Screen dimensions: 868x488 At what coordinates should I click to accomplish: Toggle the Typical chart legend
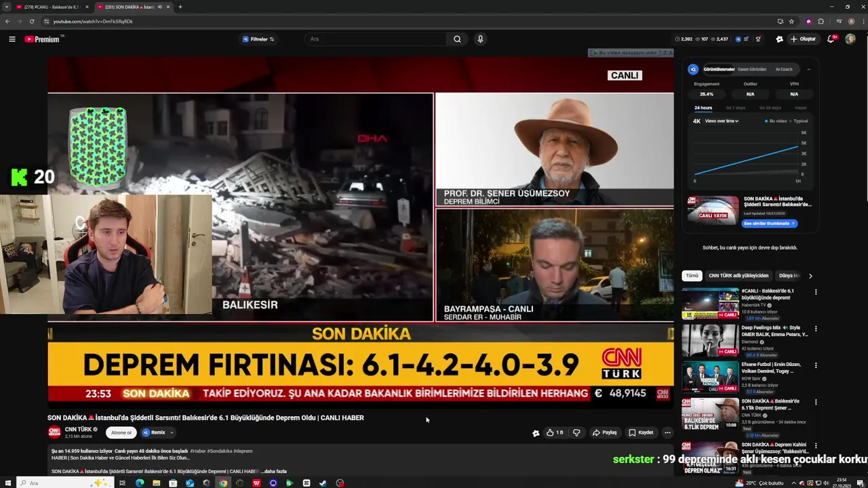[800, 121]
